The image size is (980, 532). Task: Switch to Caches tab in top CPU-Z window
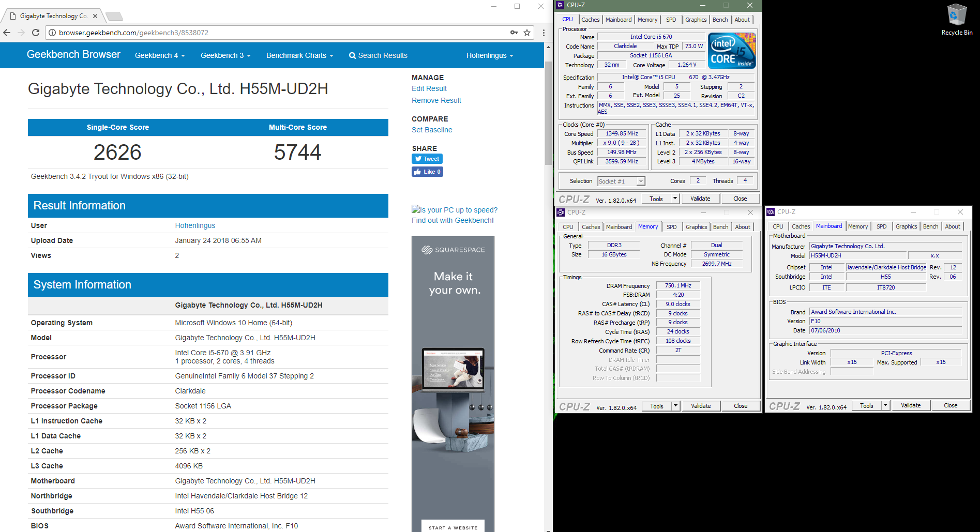[x=590, y=20]
